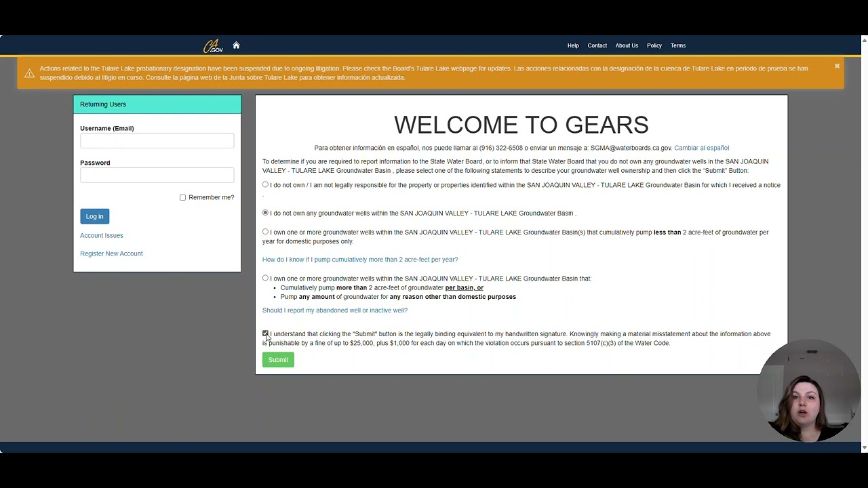Select the 'less than 2 acre-feet' domestic option

pos(265,232)
